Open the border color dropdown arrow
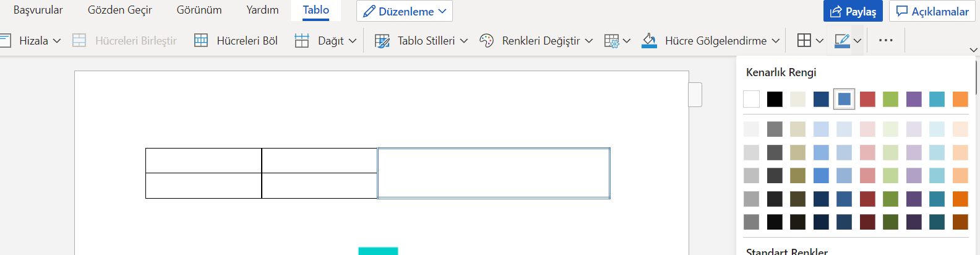 tap(858, 41)
